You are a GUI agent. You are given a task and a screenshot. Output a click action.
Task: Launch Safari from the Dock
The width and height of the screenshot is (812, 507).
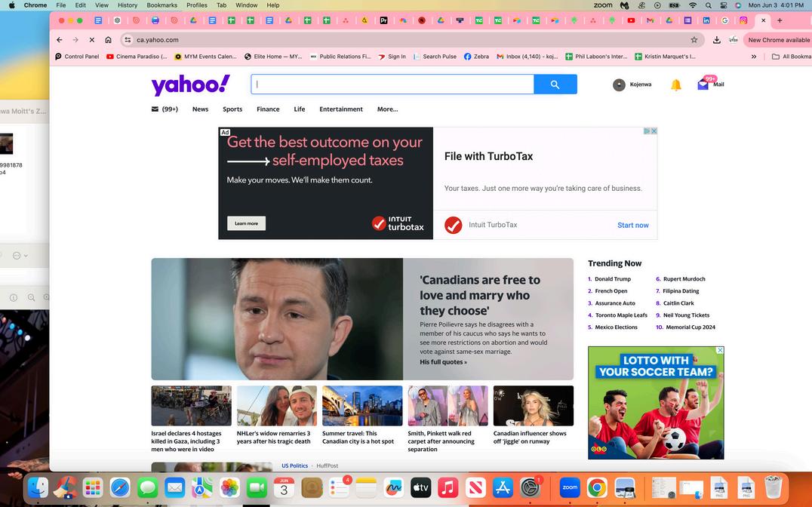[x=120, y=488]
